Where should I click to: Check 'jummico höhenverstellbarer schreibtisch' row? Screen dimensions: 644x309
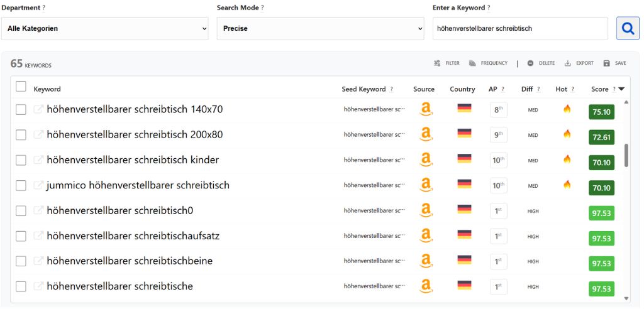tap(21, 185)
